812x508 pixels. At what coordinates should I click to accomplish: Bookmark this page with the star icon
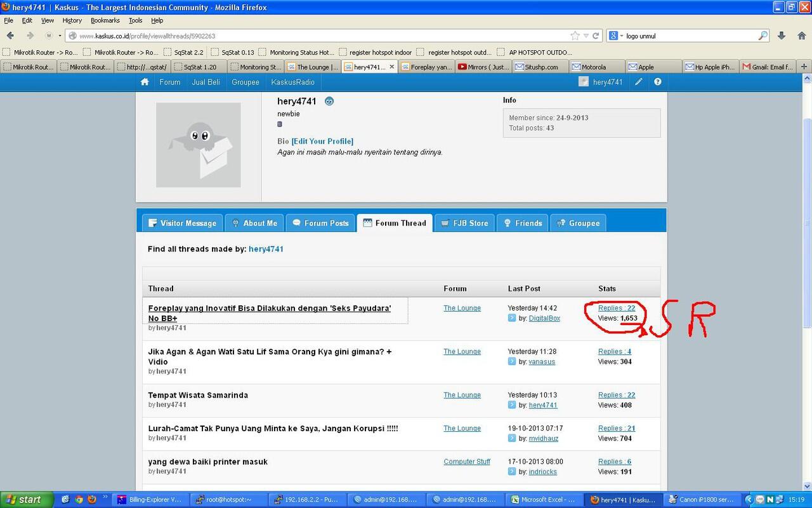click(575, 36)
